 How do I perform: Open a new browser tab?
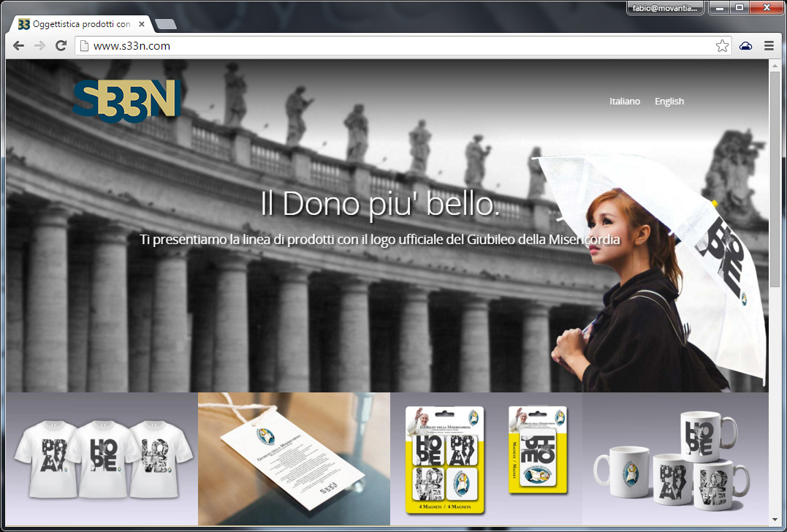166,25
